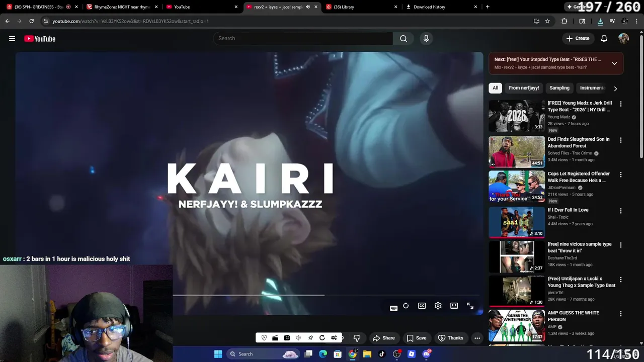Open Chrome three-dot menu
The width and height of the screenshot is (644, 362).
(635, 21)
